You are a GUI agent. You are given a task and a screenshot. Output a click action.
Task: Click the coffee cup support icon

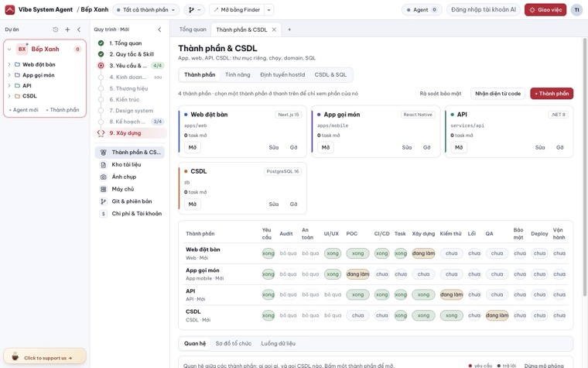click(x=15, y=356)
